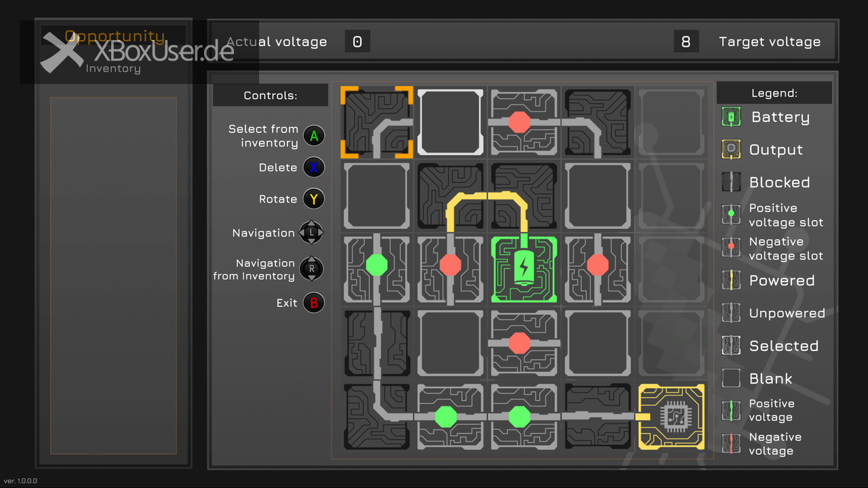868x488 pixels.
Task: Click the yellow Y Rotate button icon
Action: coord(313,199)
